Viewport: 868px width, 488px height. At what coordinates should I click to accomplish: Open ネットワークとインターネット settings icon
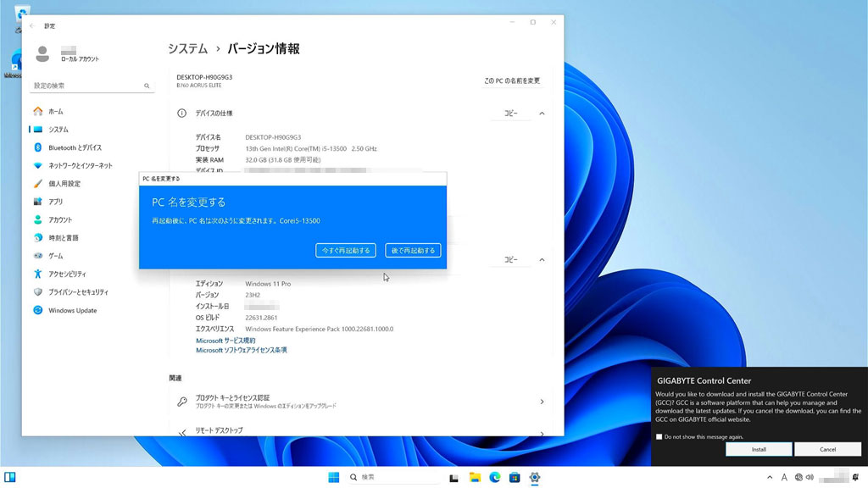coord(37,165)
